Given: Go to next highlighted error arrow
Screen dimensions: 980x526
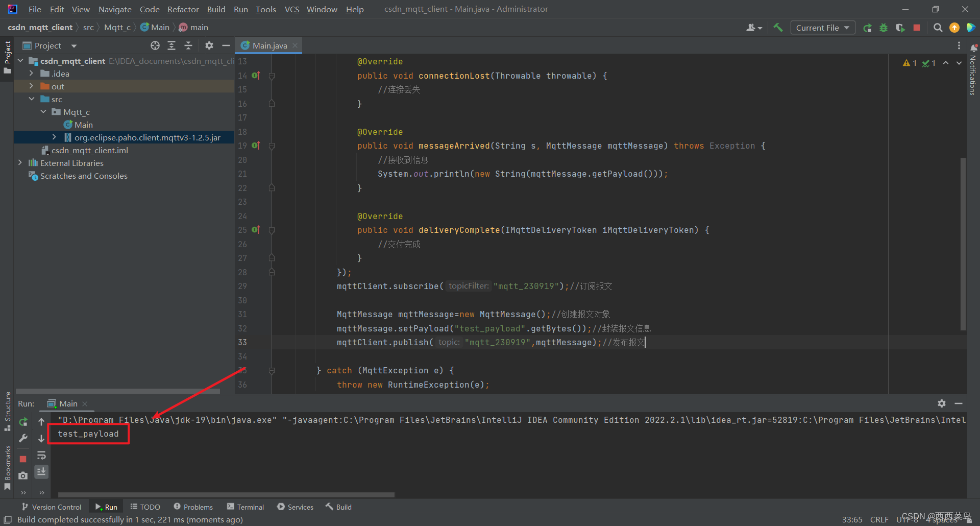Looking at the screenshot, I should pyautogui.click(x=959, y=63).
